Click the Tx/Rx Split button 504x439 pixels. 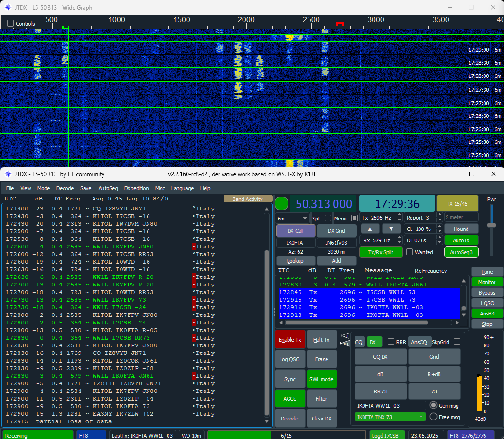coord(381,252)
